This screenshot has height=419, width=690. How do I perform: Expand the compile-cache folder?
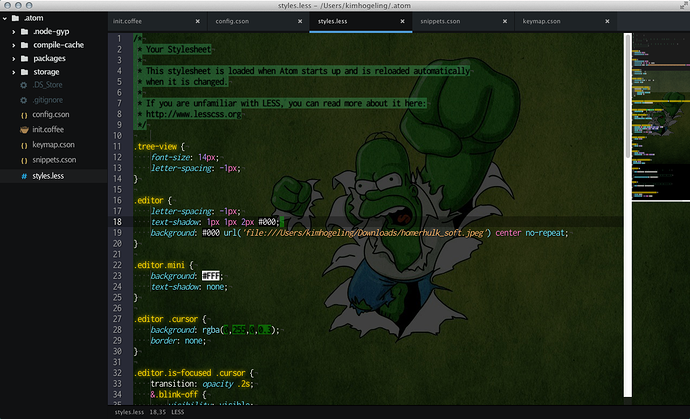click(14, 45)
